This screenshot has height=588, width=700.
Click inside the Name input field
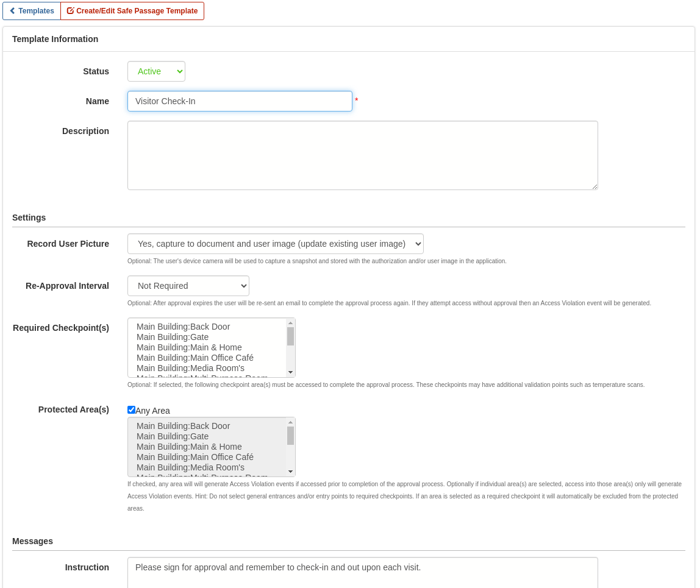coord(240,101)
